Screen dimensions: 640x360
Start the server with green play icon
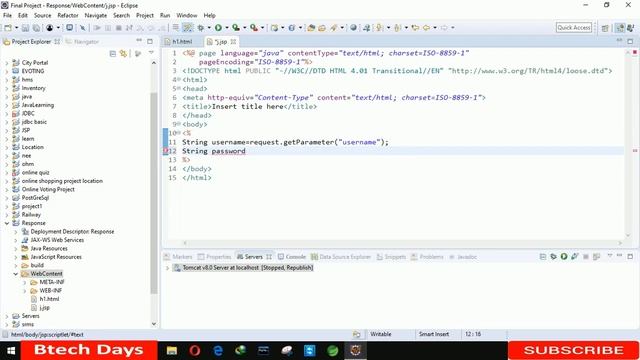pos(564,257)
